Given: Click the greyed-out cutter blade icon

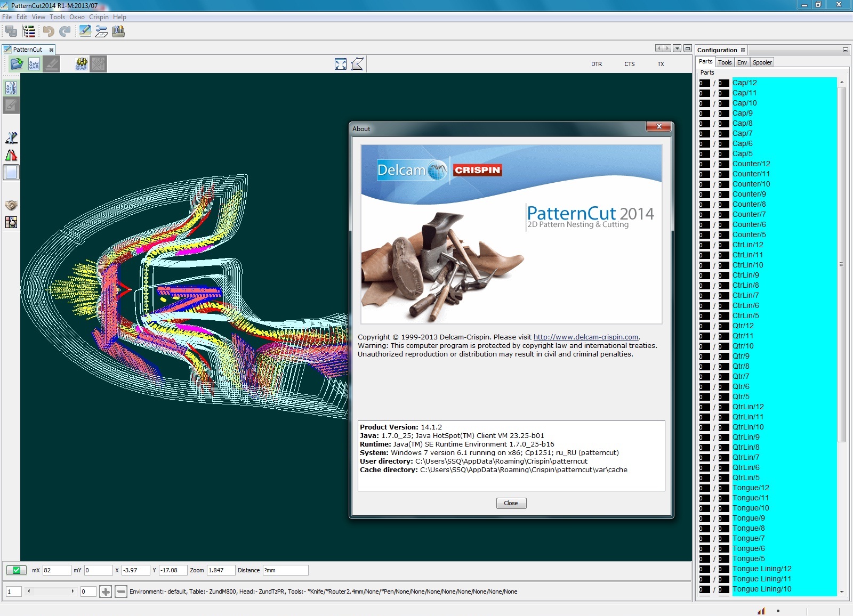Looking at the screenshot, I should click(x=51, y=64).
